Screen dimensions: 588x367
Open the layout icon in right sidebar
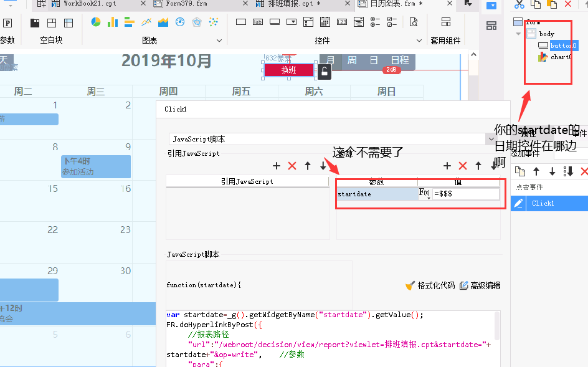point(491,26)
